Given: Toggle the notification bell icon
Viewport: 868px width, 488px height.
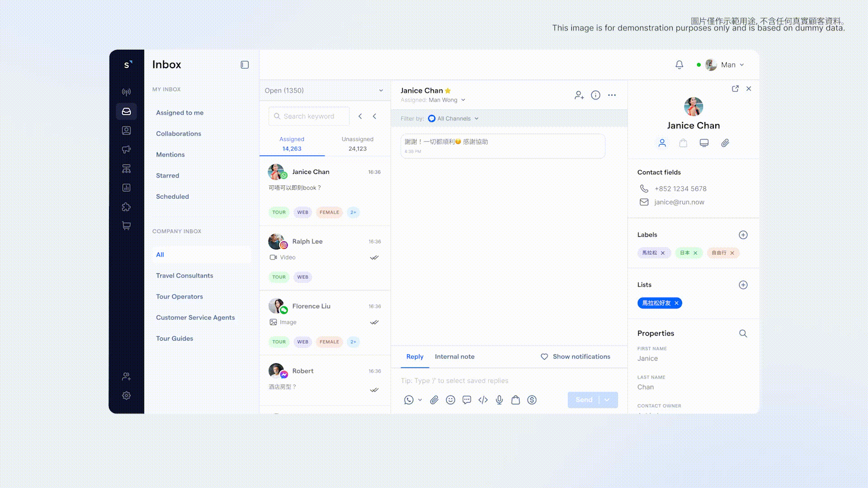Looking at the screenshot, I should (679, 64).
